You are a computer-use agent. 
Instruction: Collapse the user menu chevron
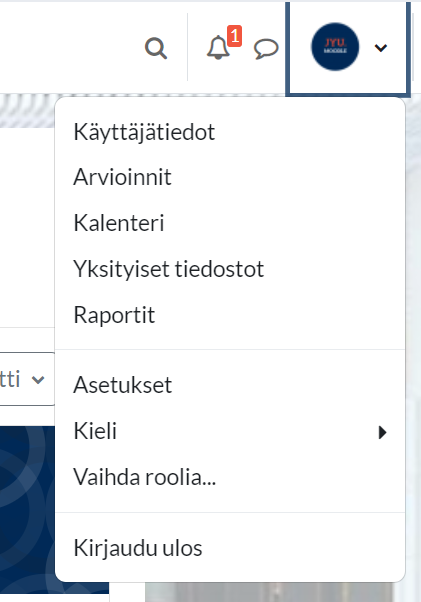[x=381, y=48]
